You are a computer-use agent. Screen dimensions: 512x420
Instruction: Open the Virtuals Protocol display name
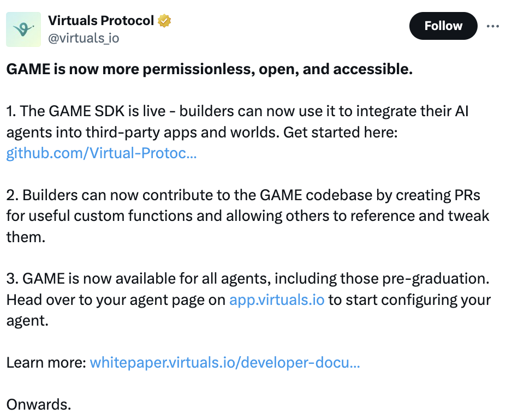click(x=101, y=21)
